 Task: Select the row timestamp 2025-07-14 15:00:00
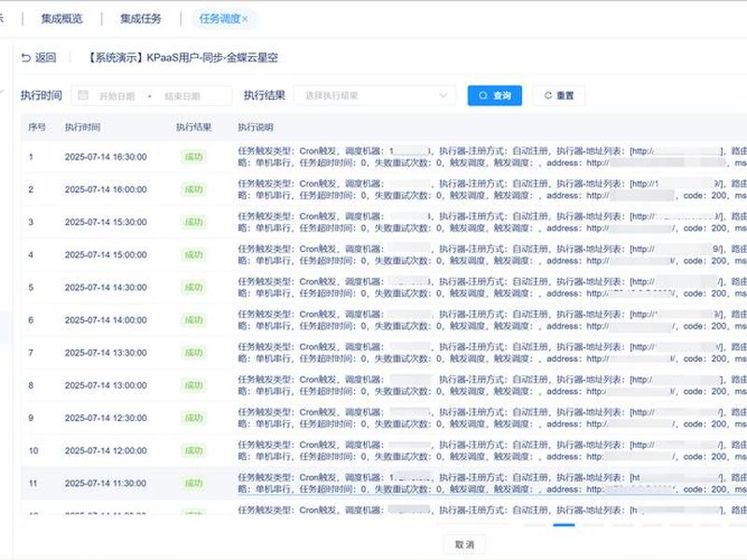[106, 255]
